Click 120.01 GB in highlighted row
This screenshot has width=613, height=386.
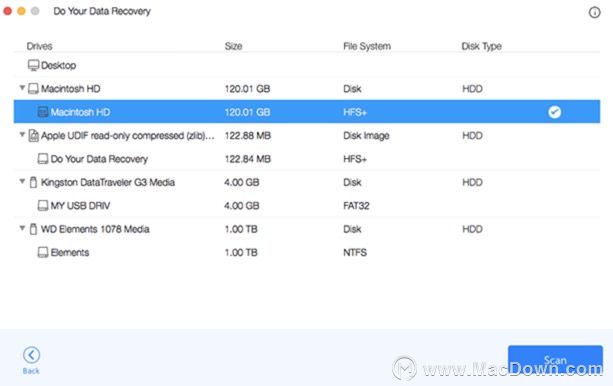(x=247, y=112)
